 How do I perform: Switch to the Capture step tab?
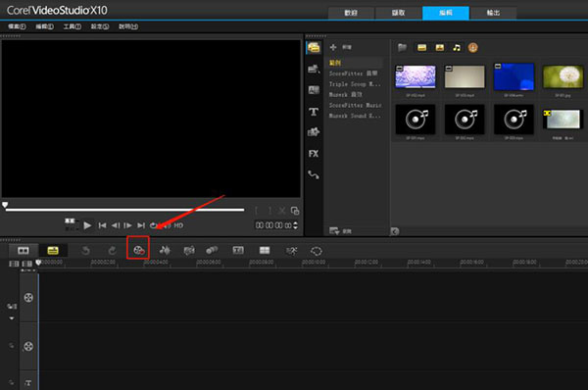coord(398,13)
